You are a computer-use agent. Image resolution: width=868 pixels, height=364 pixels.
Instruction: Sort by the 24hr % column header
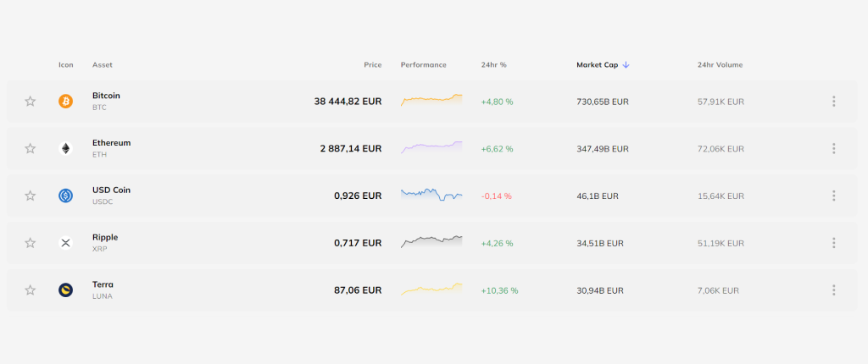tap(494, 64)
